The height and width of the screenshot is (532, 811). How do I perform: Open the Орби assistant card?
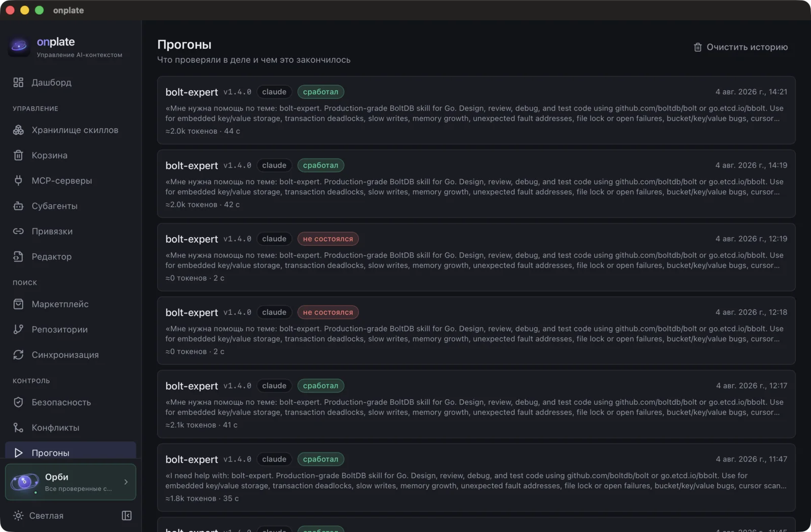[70, 482]
